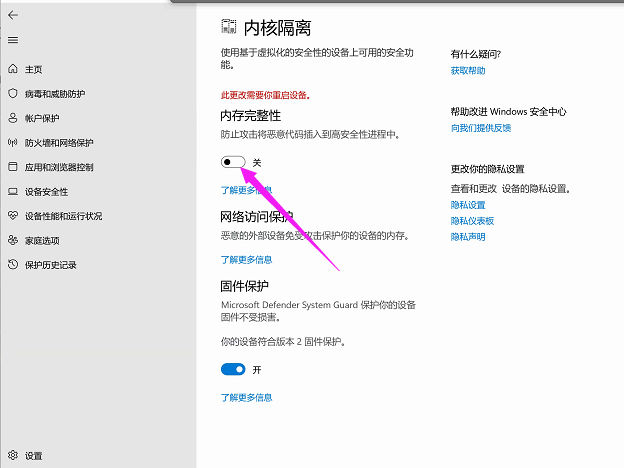The height and width of the screenshot is (468, 624).
Task: Open 帐户保护 section
Action: click(42, 118)
